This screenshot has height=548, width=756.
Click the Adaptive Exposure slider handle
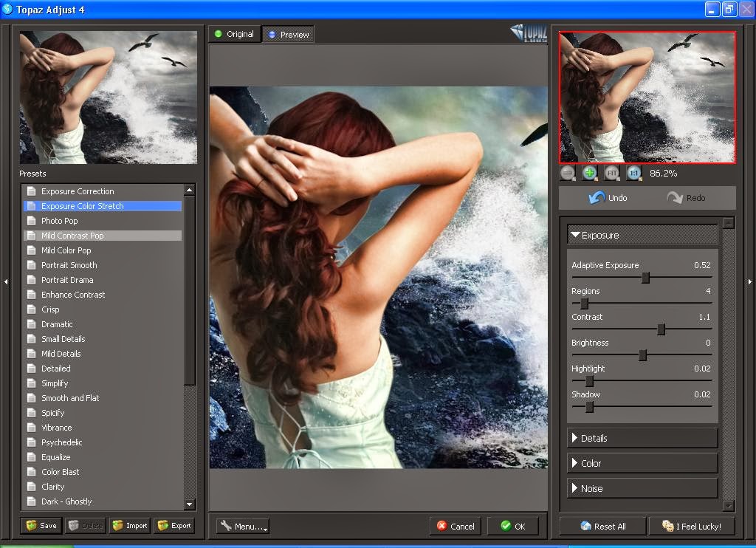coord(645,278)
